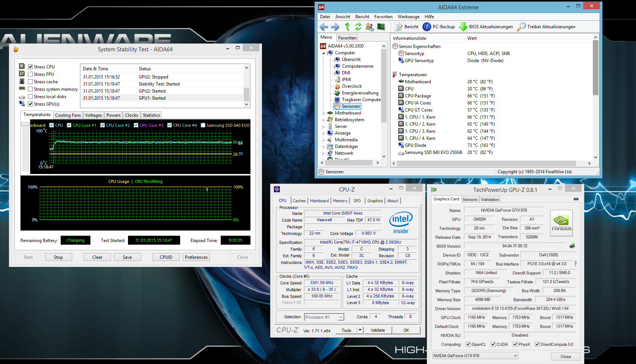This screenshot has height=364, width=636.
Task: Click the Intel inside logo in CPU-Z
Action: (401, 222)
